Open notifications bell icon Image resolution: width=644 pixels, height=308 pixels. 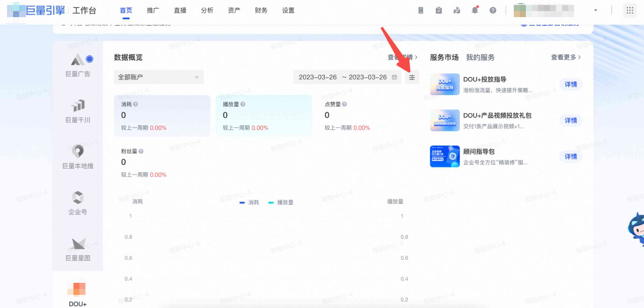(475, 10)
